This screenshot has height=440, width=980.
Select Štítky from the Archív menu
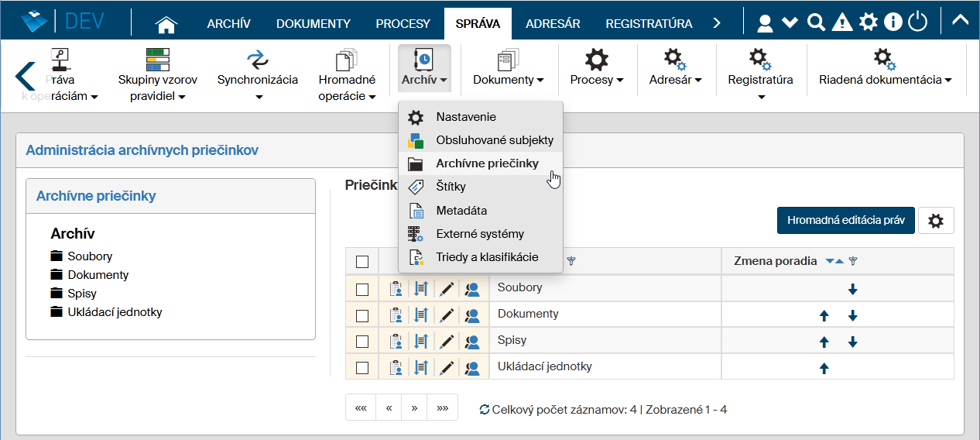[451, 187]
